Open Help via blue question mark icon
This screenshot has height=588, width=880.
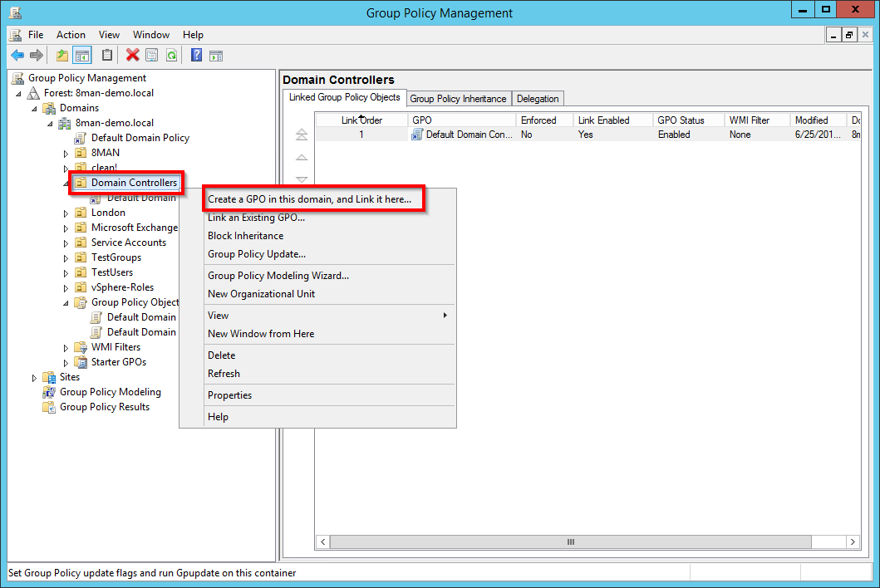coord(196,56)
